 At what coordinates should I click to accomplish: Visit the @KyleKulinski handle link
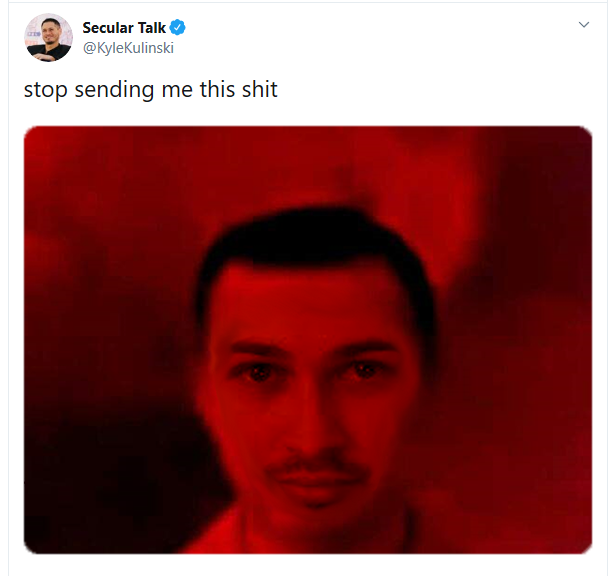pyautogui.click(x=128, y=48)
